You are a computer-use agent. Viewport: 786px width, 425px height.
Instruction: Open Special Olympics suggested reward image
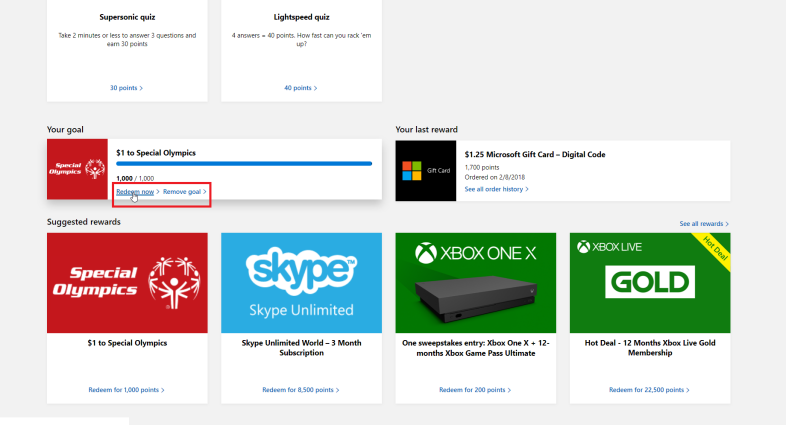(127, 283)
